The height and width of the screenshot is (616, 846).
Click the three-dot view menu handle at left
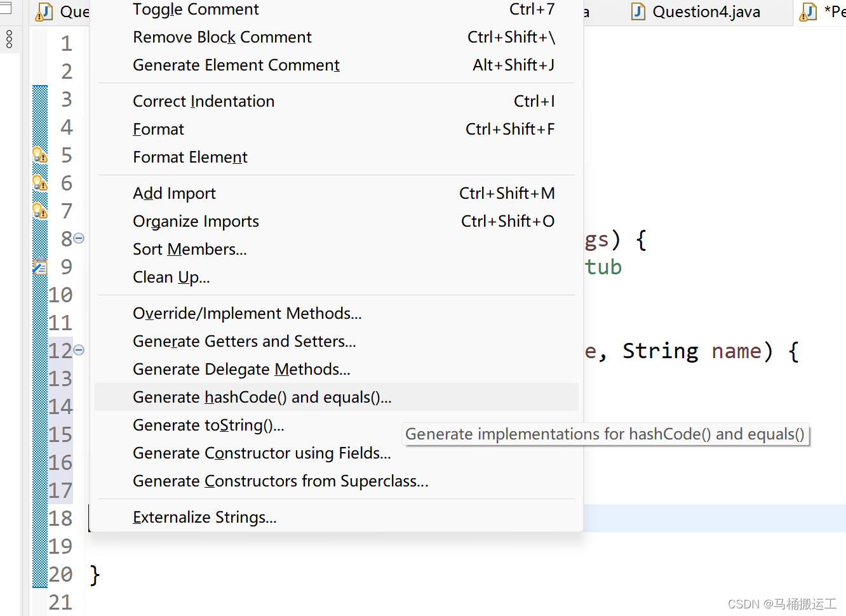pos(9,39)
